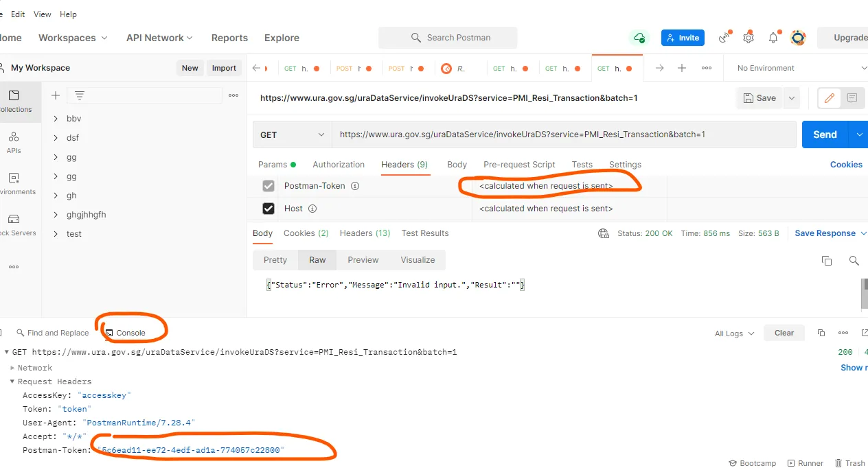Open the comments icon
868x470 pixels.
click(x=852, y=98)
